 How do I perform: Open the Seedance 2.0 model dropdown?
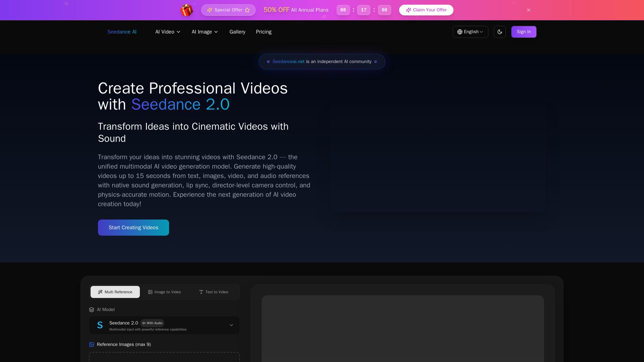click(x=164, y=325)
